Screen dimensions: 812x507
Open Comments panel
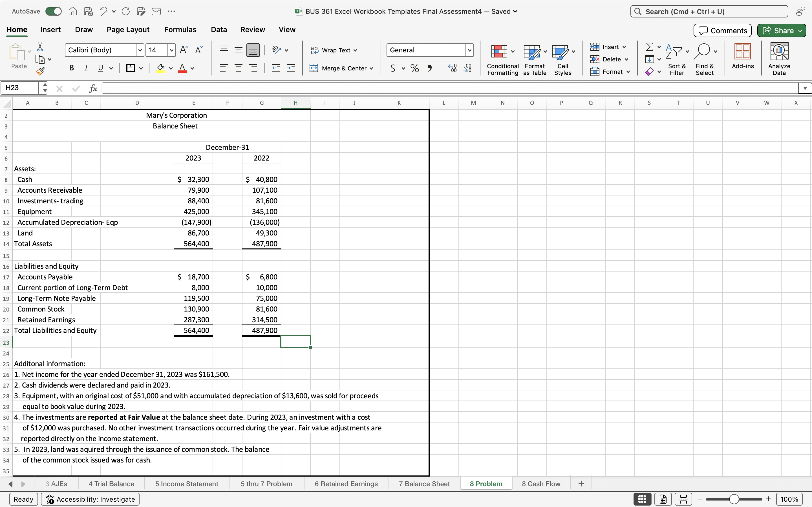pyautogui.click(x=722, y=30)
